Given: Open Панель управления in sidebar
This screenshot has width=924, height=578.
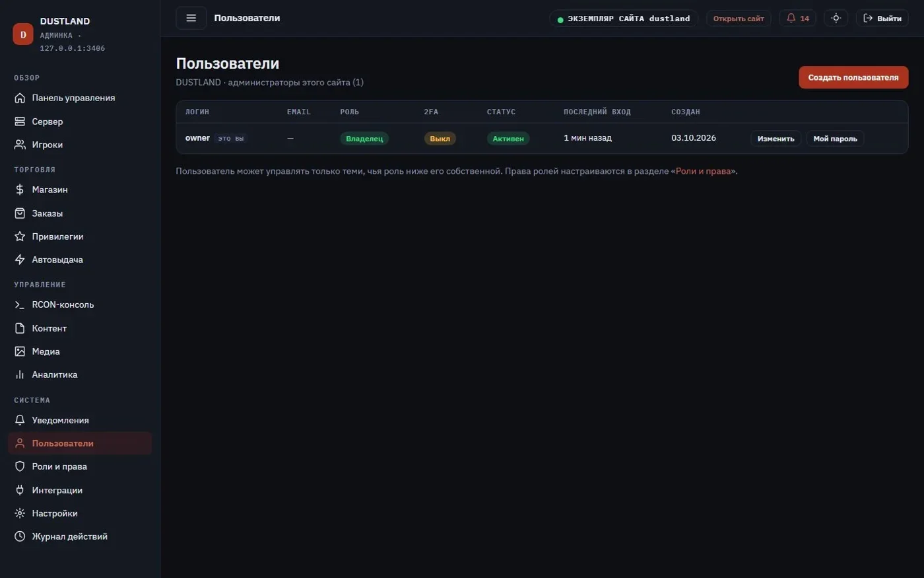Looking at the screenshot, I should click(x=80, y=98).
